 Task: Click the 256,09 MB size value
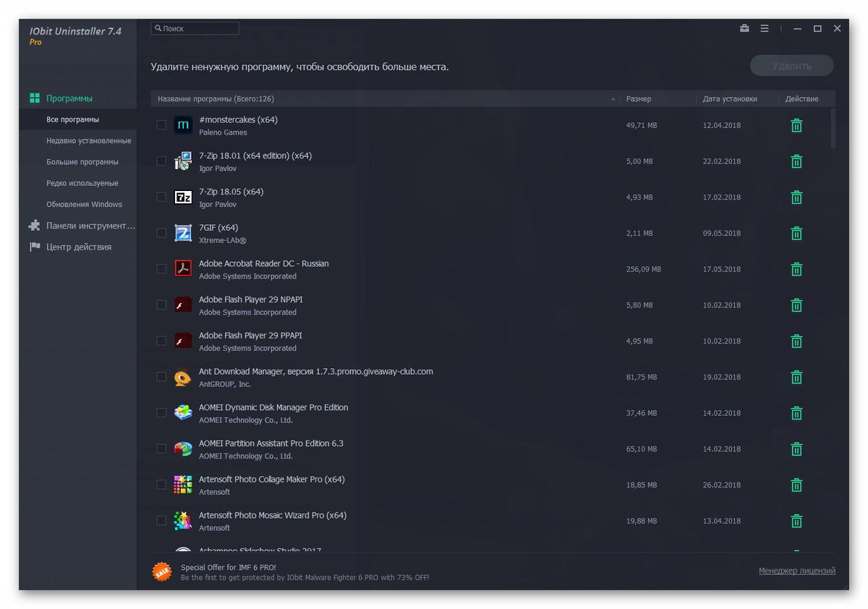click(x=644, y=269)
